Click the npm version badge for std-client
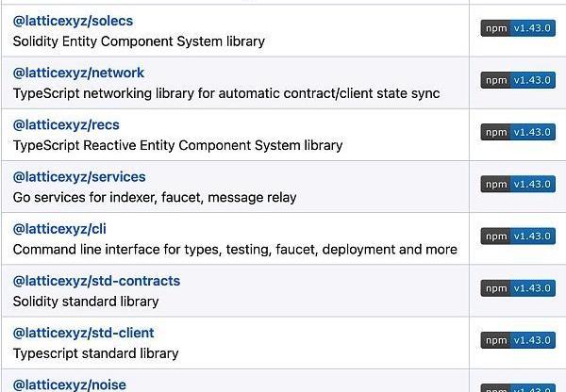 click(x=518, y=340)
